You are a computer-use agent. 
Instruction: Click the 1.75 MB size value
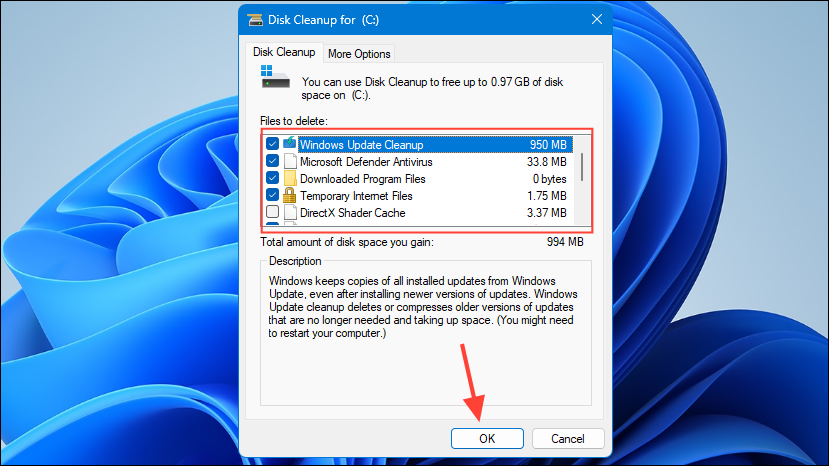click(547, 196)
